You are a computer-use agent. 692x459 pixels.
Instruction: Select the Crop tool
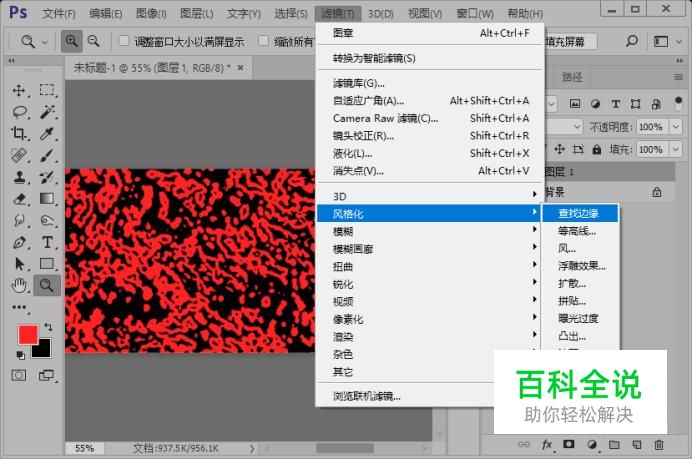coord(19,133)
